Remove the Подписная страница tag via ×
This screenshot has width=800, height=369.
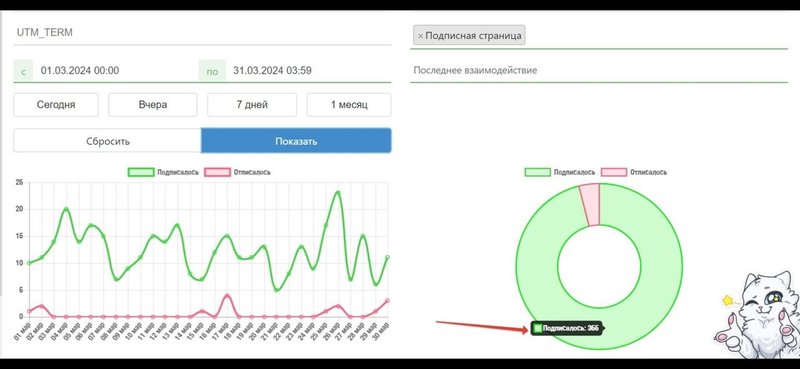click(x=420, y=36)
